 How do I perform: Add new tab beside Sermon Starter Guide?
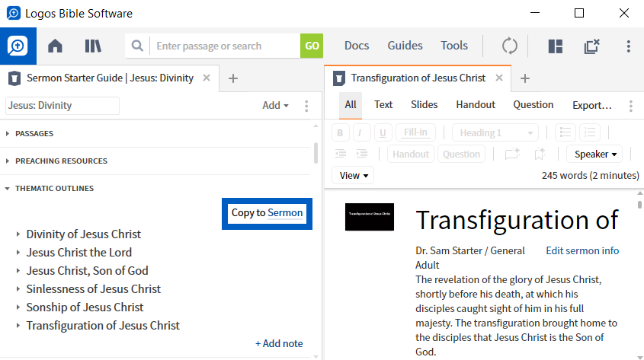[233, 78]
